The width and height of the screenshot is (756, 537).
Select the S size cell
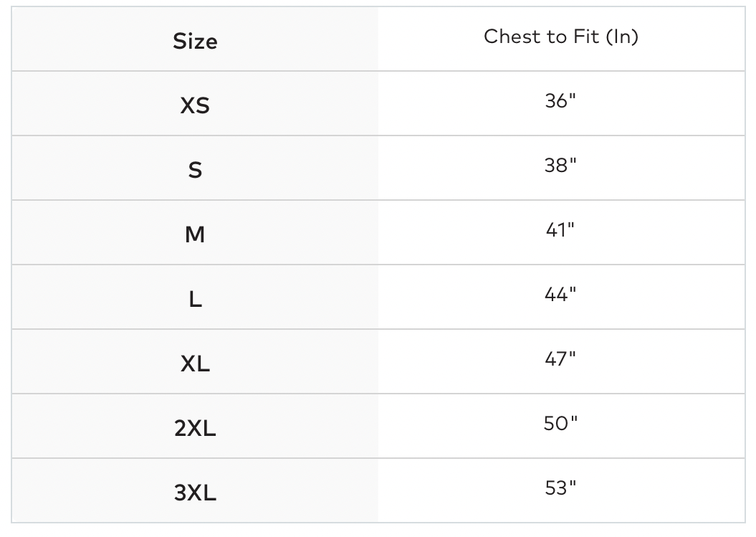click(x=195, y=171)
